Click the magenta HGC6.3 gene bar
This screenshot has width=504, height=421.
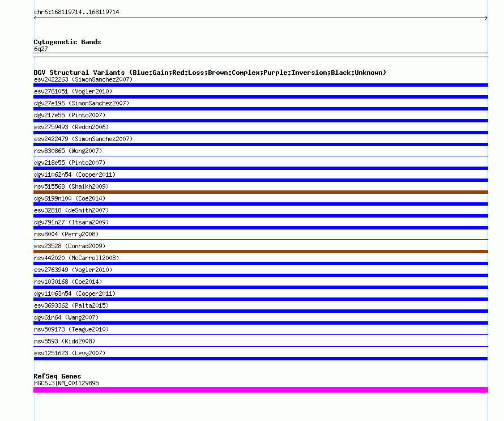(x=260, y=390)
